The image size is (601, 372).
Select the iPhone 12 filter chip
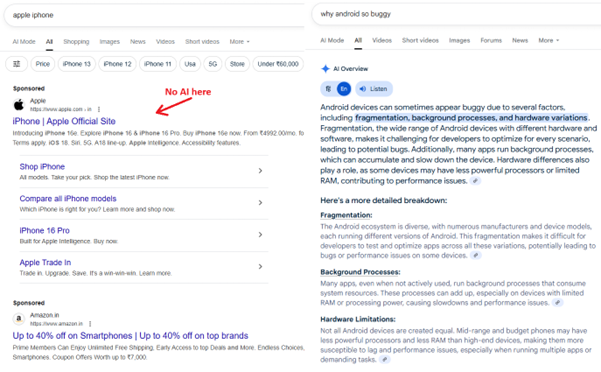(117, 64)
